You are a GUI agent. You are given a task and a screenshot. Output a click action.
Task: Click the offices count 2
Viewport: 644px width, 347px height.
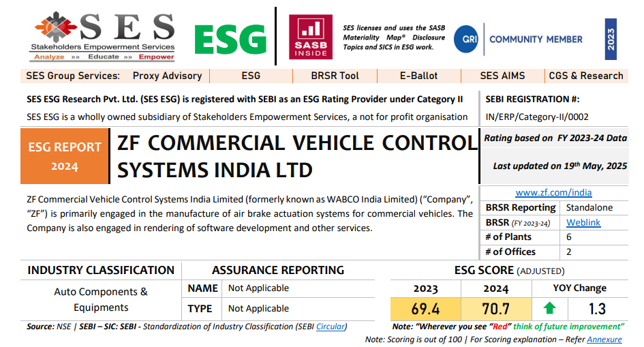click(569, 252)
